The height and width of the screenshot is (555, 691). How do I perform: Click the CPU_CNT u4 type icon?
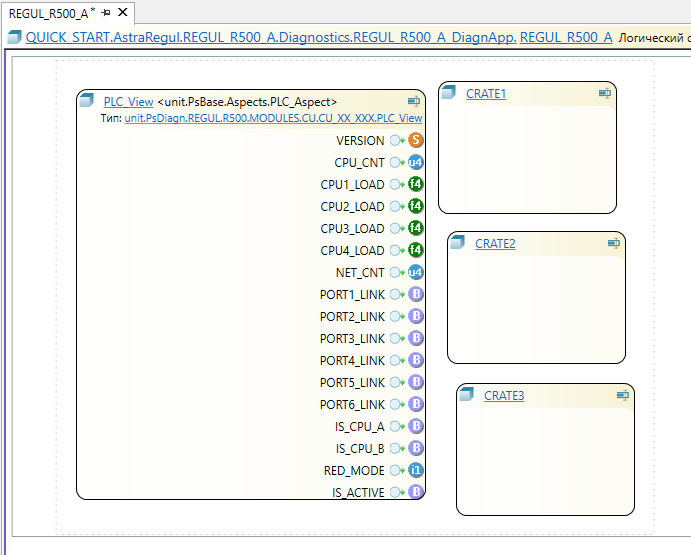[x=416, y=163]
